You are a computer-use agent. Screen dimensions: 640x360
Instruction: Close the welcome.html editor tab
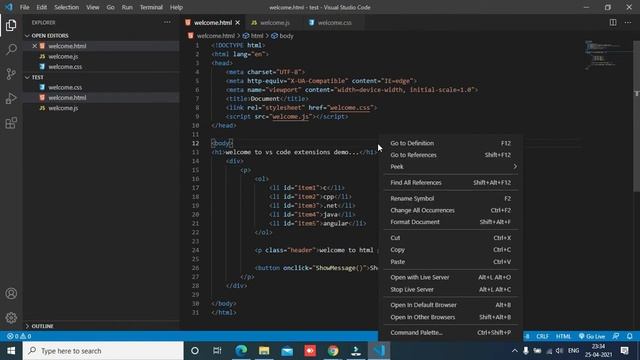238,22
